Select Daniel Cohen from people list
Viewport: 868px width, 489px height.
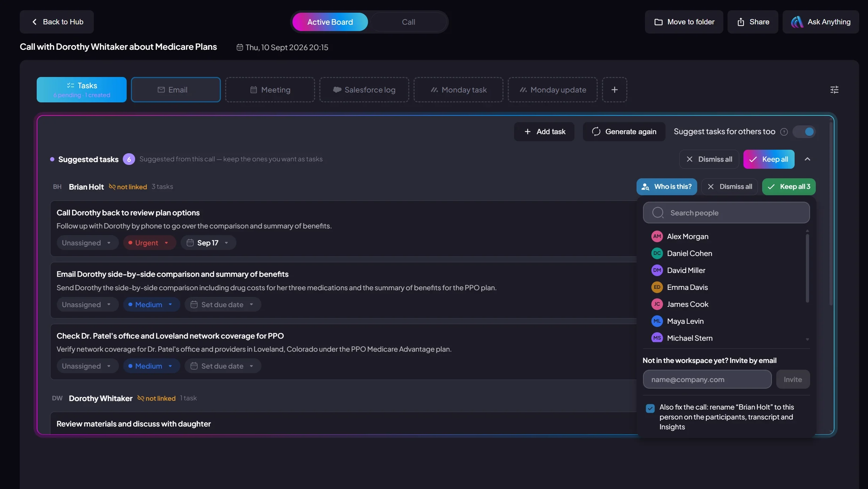727,254
